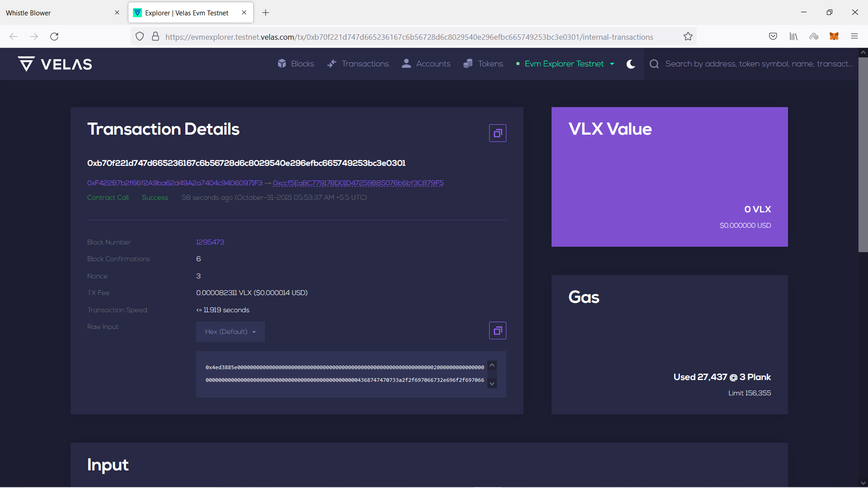868x488 pixels.
Task: Click the page vertical scrollbar thumb
Action: coord(863,154)
